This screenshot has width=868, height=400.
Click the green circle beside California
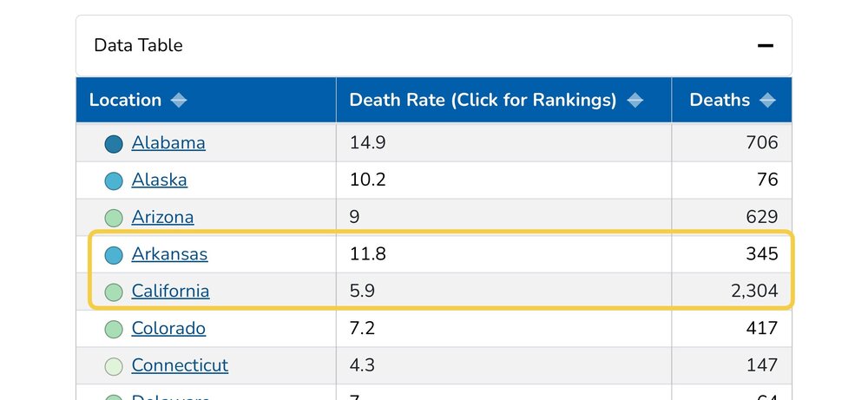tap(114, 292)
